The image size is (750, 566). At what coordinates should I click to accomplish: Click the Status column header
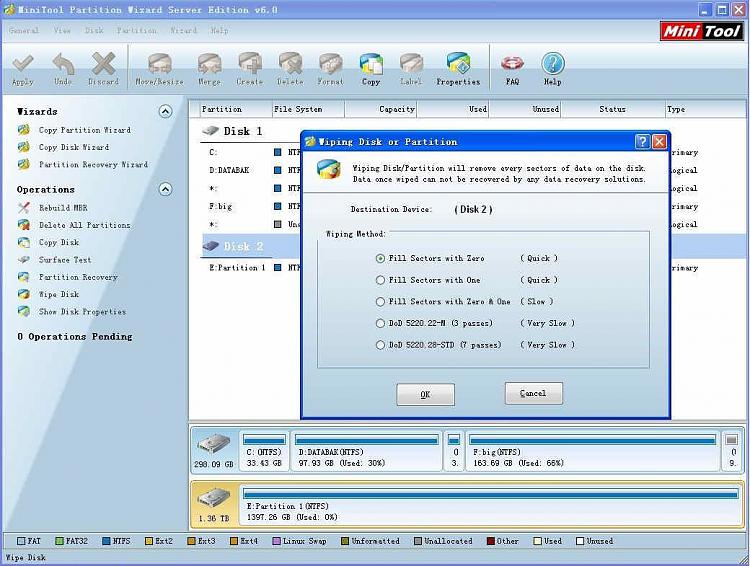pos(612,109)
